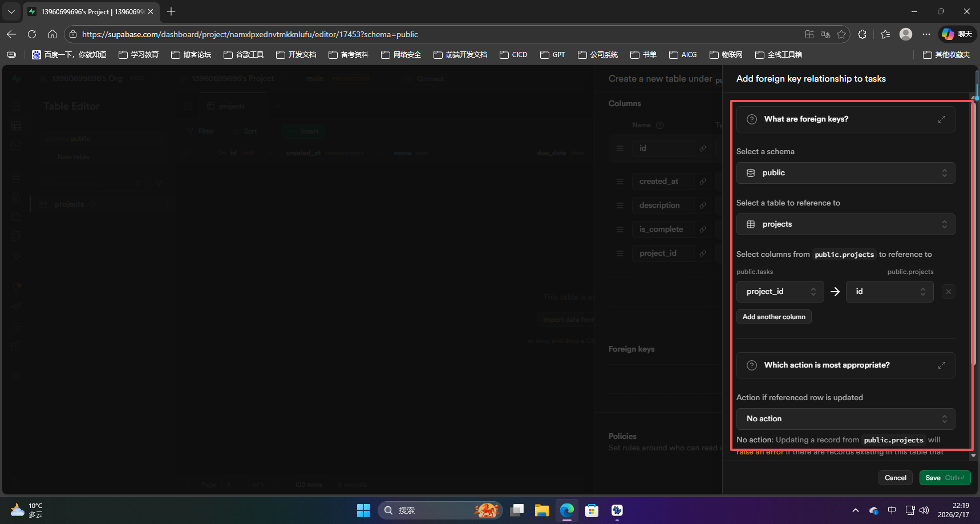Viewport: 980px width, 524px height.
Task: Save the foreign key relationship
Action: pos(945,478)
